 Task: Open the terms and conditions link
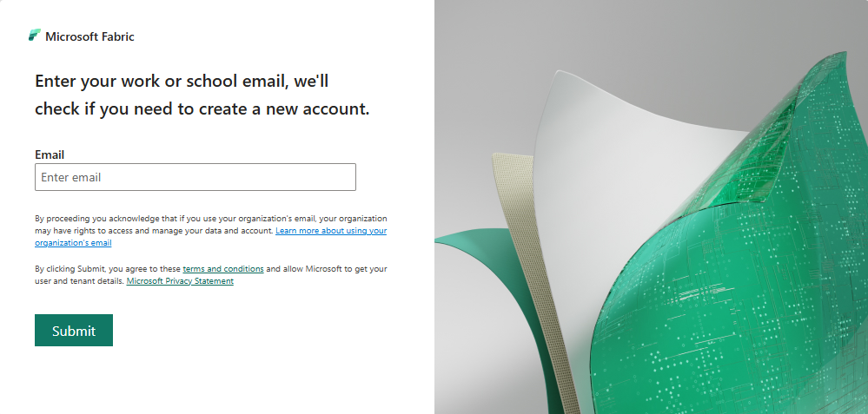click(x=223, y=269)
